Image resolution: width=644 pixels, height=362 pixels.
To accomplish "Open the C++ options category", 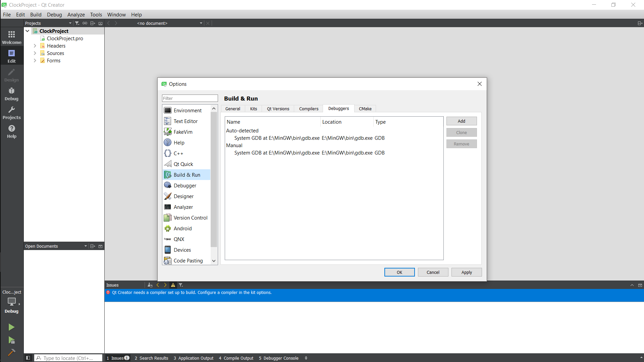I will pyautogui.click(x=186, y=153).
